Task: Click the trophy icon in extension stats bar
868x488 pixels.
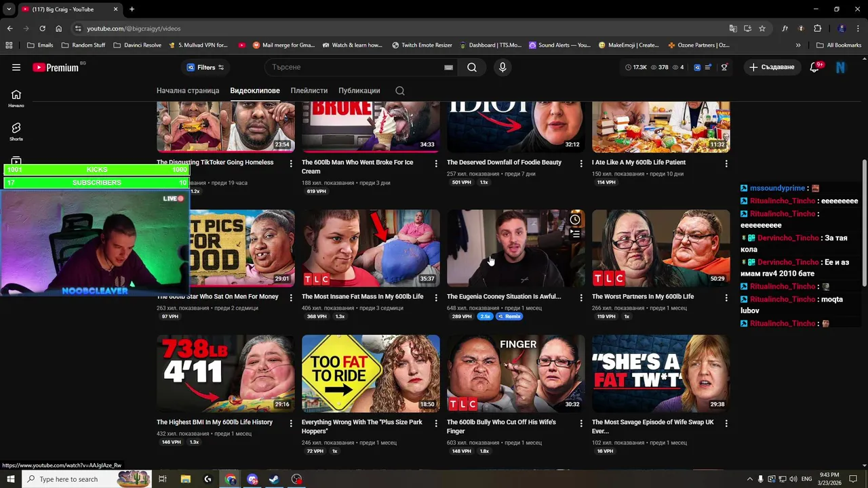Action: click(x=724, y=67)
